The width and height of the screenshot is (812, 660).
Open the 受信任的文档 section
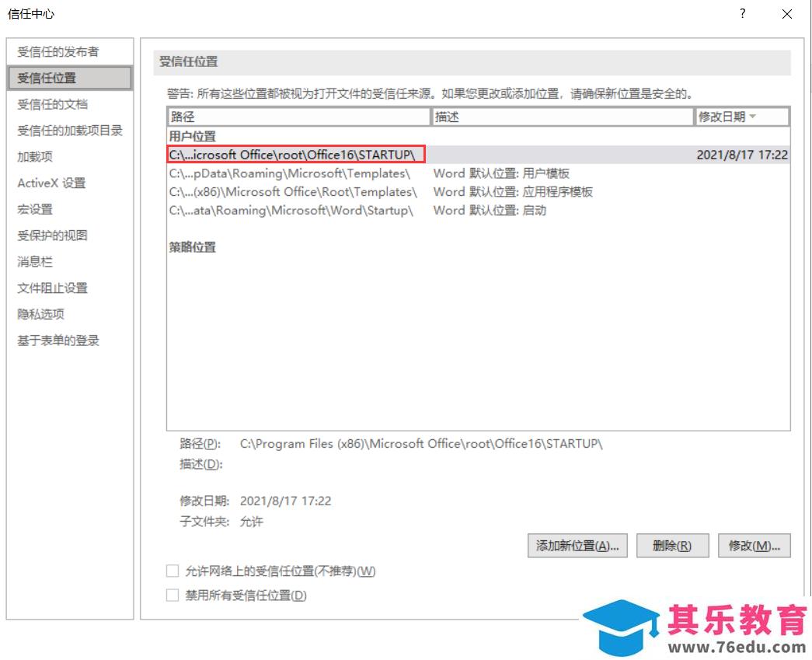pos(52,104)
